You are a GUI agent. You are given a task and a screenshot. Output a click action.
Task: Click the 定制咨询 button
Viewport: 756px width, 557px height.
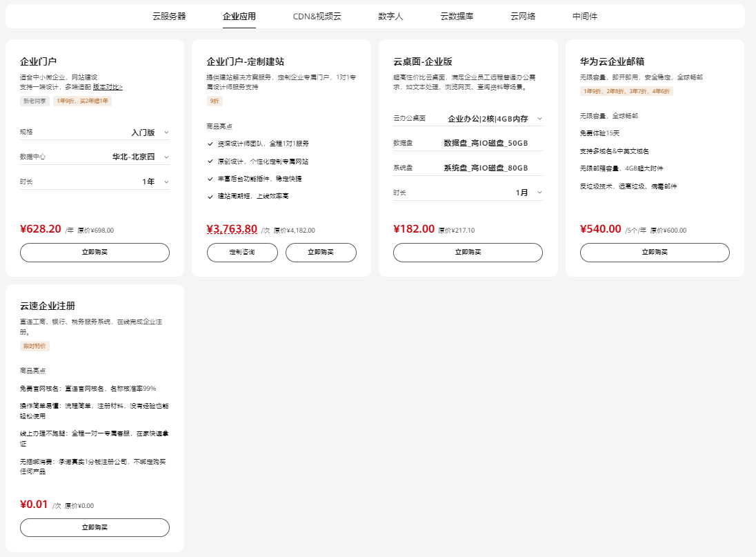point(242,253)
